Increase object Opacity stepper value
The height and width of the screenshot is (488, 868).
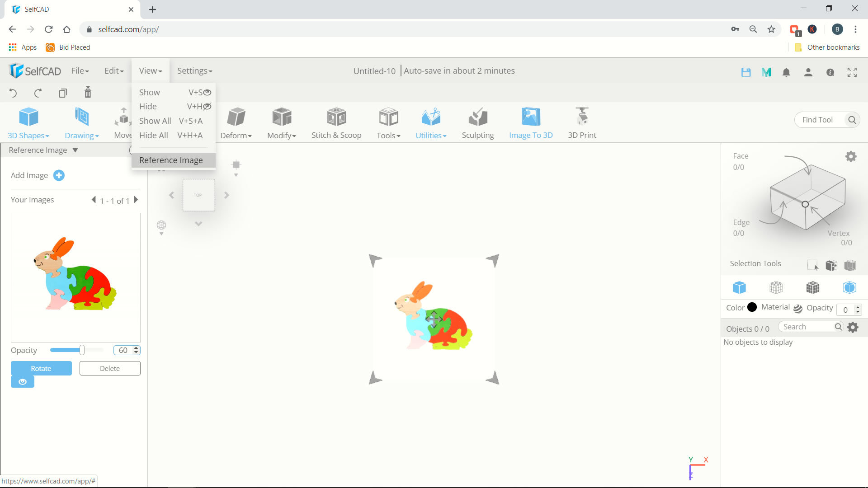tap(858, 307)
